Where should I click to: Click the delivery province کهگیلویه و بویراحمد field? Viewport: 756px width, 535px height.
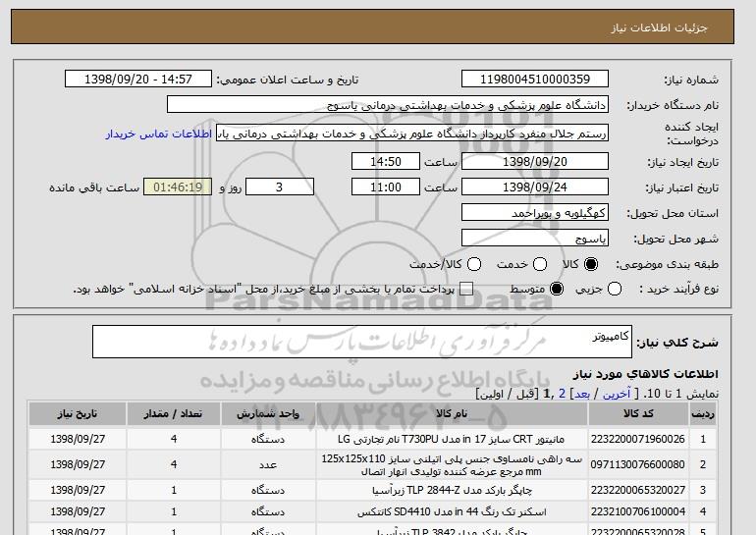click(535, 213)
